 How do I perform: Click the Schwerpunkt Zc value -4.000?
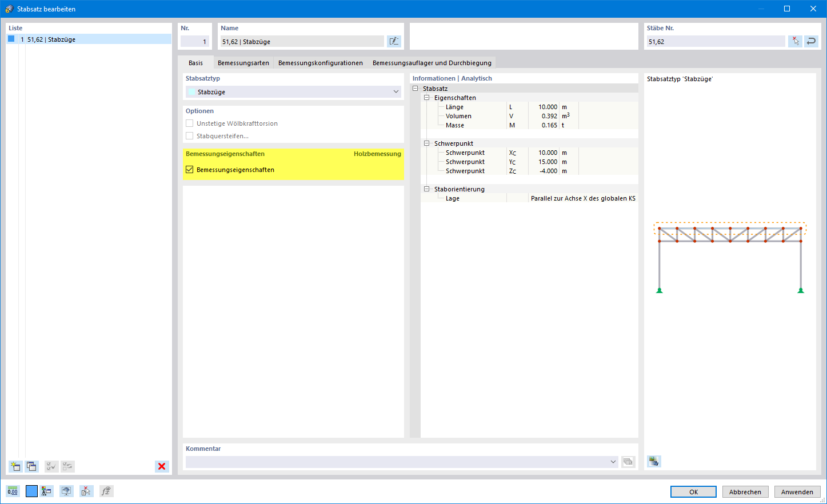549,171
